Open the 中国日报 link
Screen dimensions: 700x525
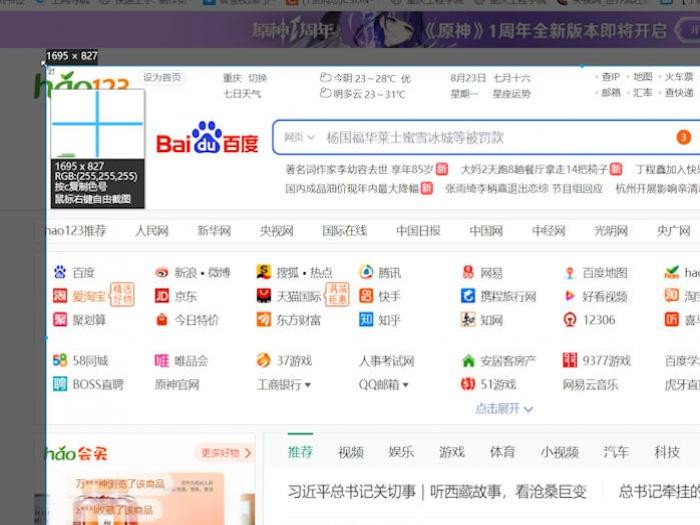[x=418, y=231]
